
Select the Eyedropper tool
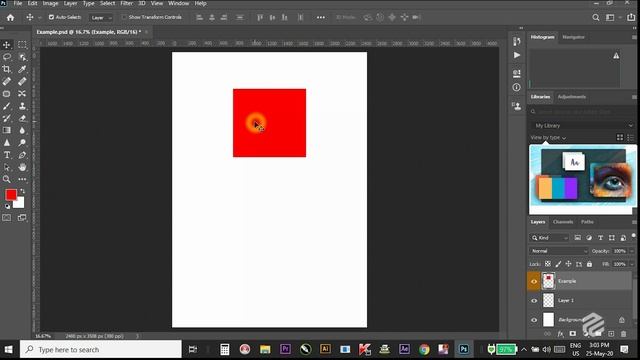pyautogui.click(x=22, y=69)
